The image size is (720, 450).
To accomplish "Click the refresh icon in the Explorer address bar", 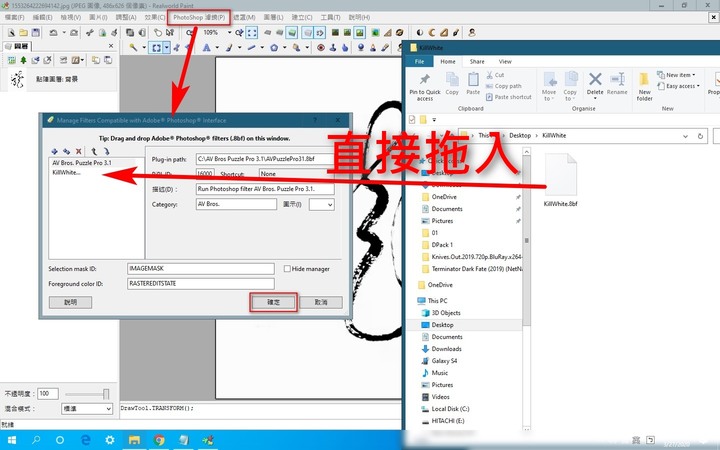I will coord(700,136).
